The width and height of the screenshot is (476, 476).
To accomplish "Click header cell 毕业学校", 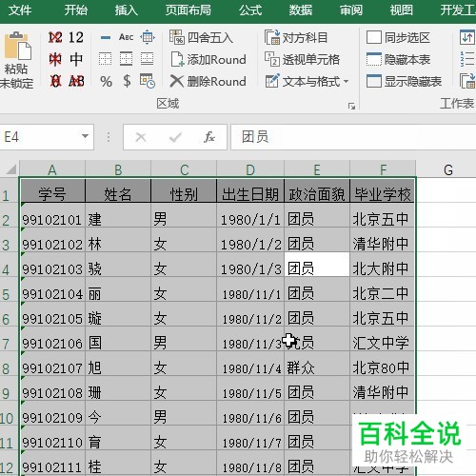I will [x=382, y=191].
